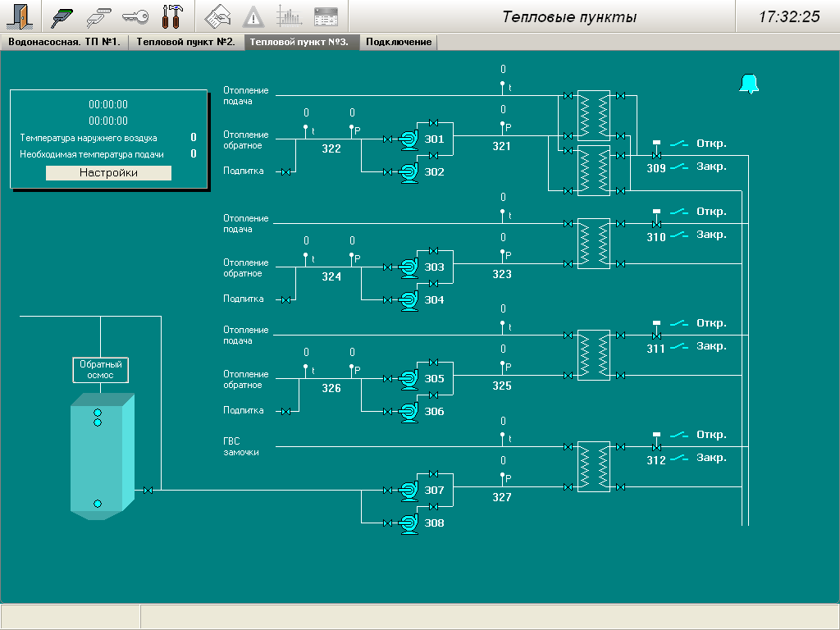The image size is (840, 630).
Task: Open the screwdriver and hammer tools icon
Action: 172,16
